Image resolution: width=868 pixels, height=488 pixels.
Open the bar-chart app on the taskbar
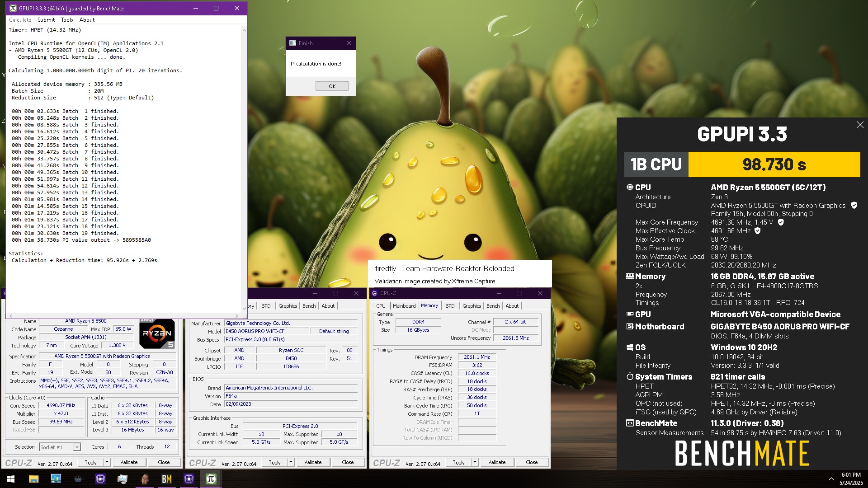[x=56, y=479]
